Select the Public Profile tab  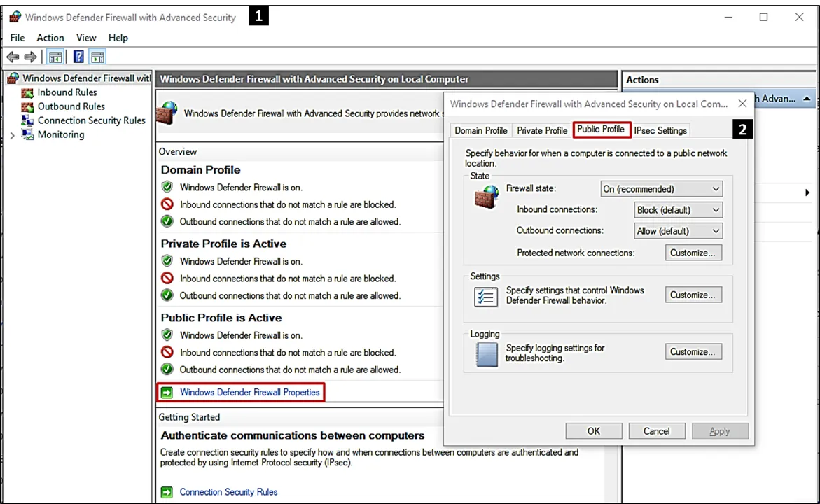pos(601,129)
